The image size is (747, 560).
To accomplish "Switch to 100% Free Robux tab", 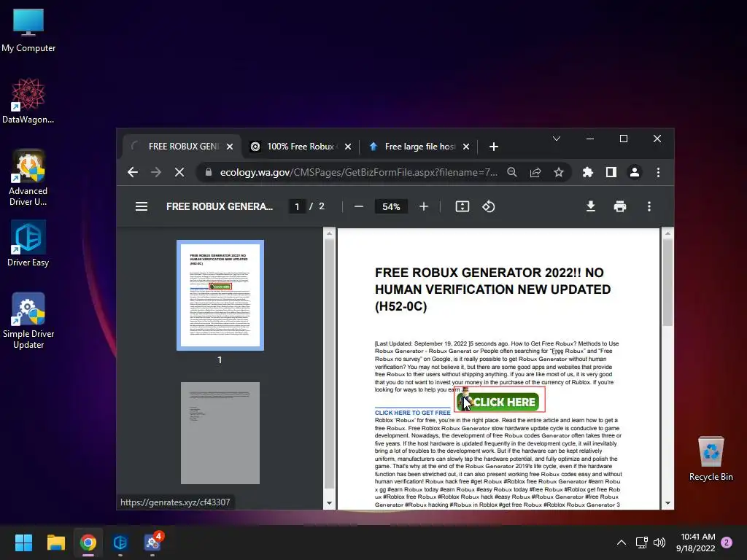I will point(300,147).
